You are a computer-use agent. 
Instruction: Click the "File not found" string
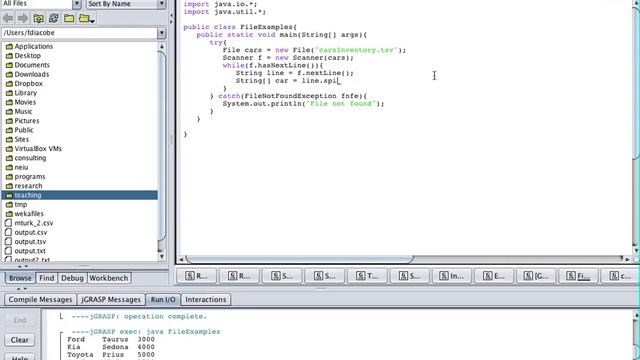(x=341, y=104)
